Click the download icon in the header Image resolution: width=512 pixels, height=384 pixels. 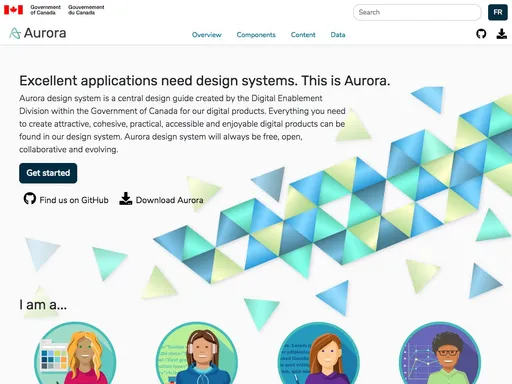[501, 34]
